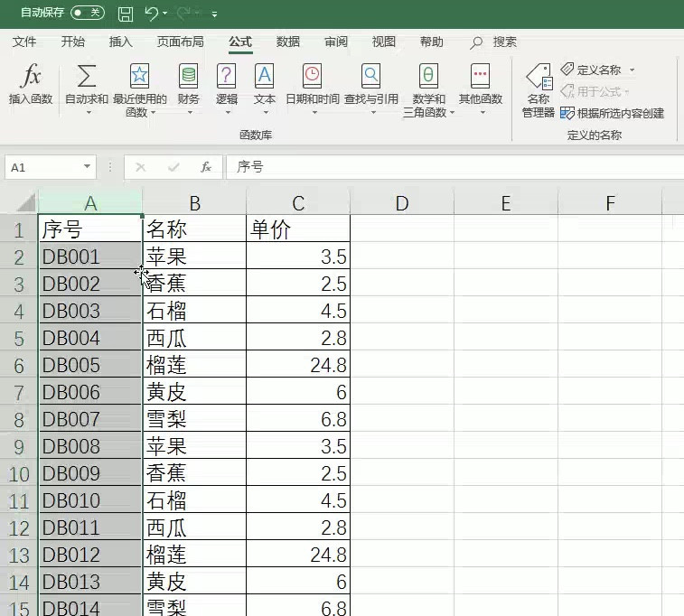Open the Logical (逻辑) functions icon
This screenshot has height=616, width=684.
(227, 77)
